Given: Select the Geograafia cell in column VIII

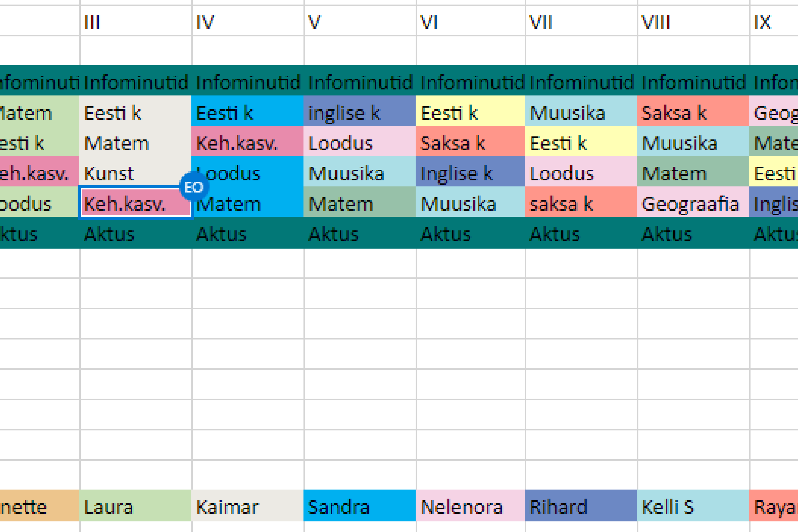Looking at the screenshot, I should pos(693,204).
